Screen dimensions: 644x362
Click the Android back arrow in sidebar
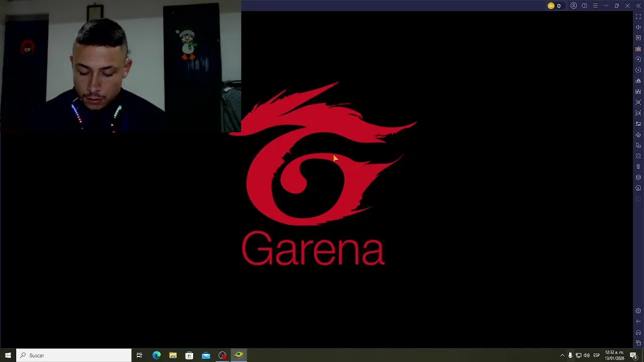tap(638, 321)
